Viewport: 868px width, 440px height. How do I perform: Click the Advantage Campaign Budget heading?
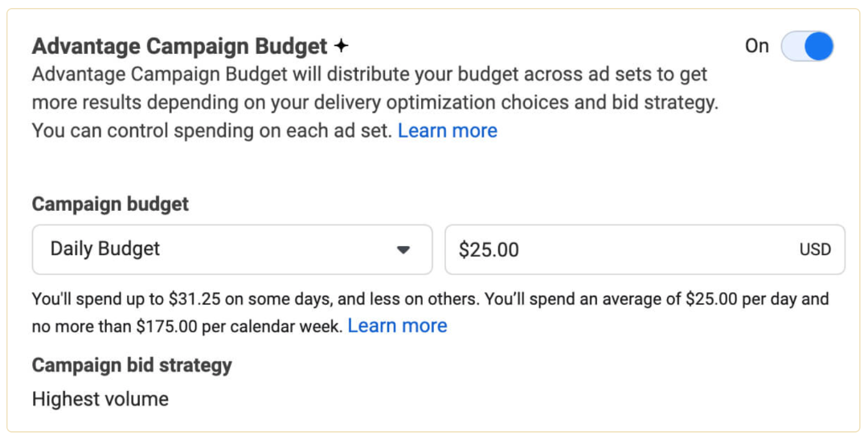[180, 47]
